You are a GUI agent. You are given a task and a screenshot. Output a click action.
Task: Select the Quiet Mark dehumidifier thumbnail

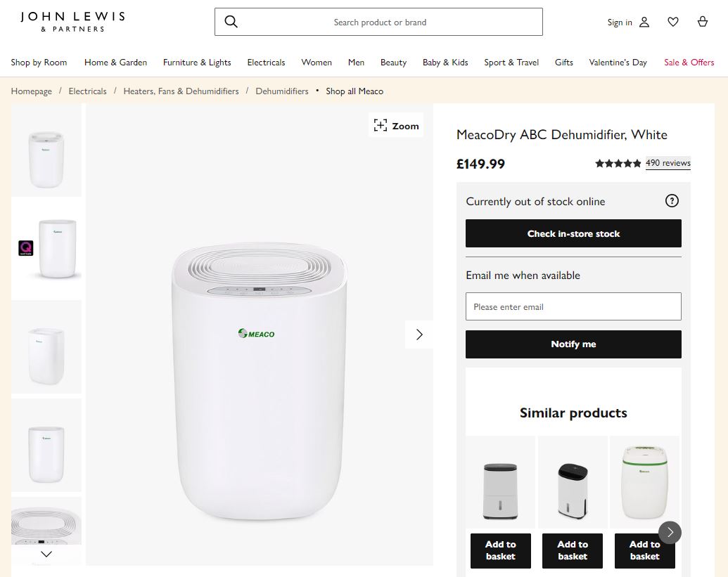(x=46, y=249)
